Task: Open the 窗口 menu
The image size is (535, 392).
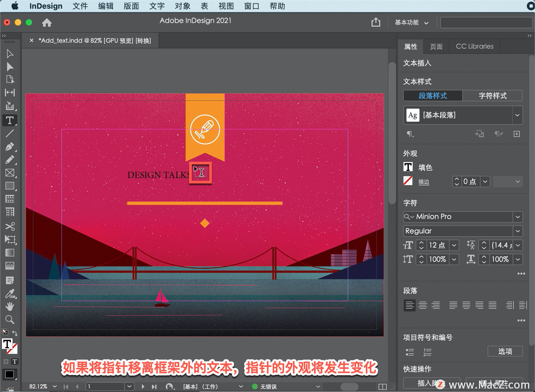Action: pos(252,6)
